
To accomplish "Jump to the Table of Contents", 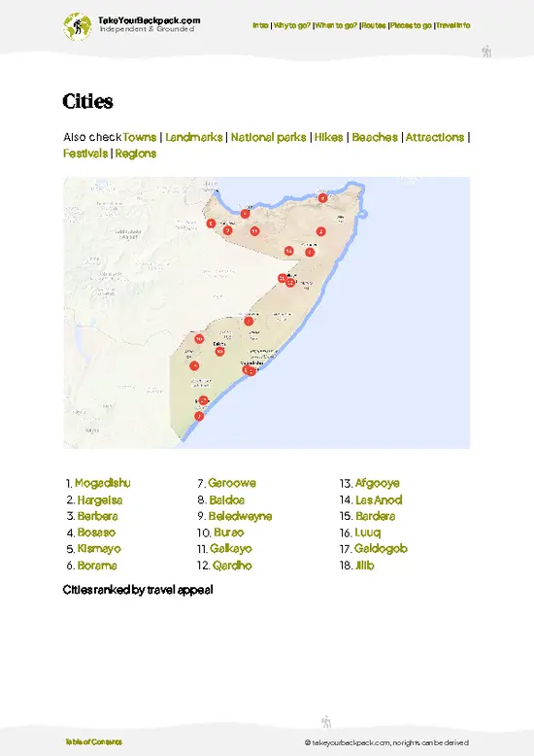I will tap(93, 741).
